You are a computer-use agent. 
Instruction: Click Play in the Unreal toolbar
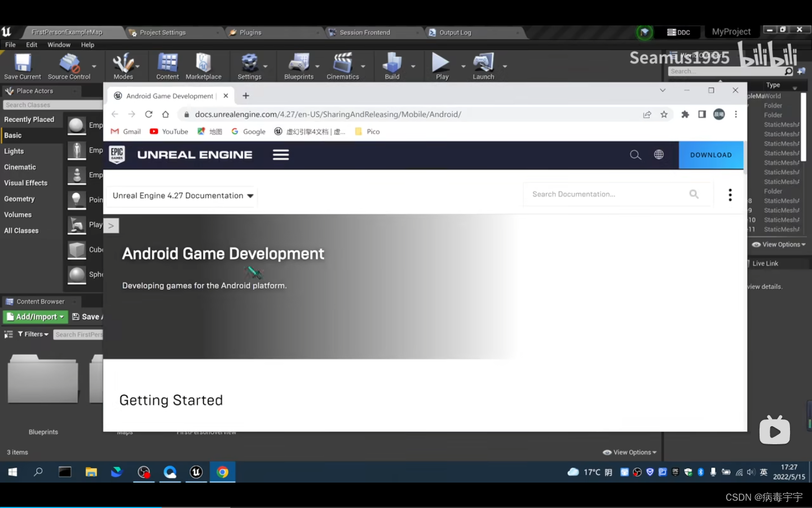[x=442, y=66]
